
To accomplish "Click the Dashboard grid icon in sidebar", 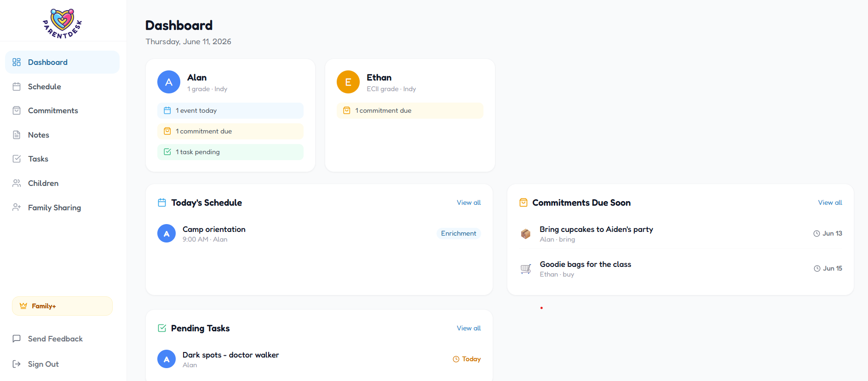I will (x=17, y=62).
